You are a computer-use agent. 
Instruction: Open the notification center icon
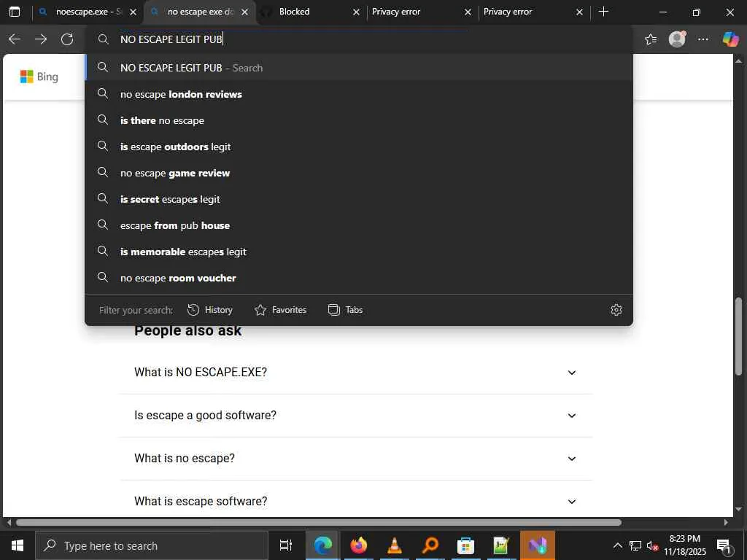pyautogui.click(x=724, y=545)
